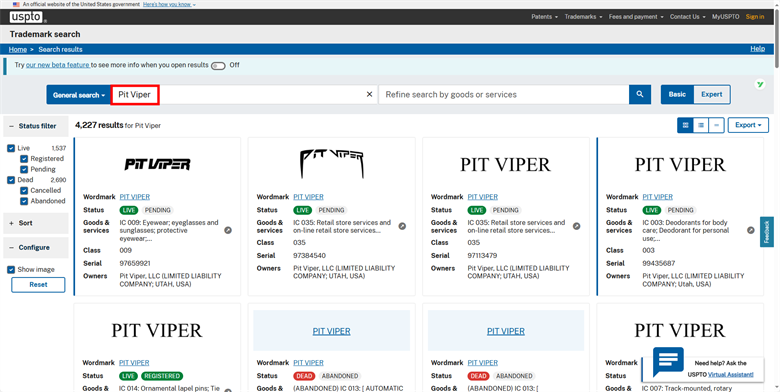780x392 pixels.
Task: Click the page vertical scrollbar
Action: tap(777, 40)
